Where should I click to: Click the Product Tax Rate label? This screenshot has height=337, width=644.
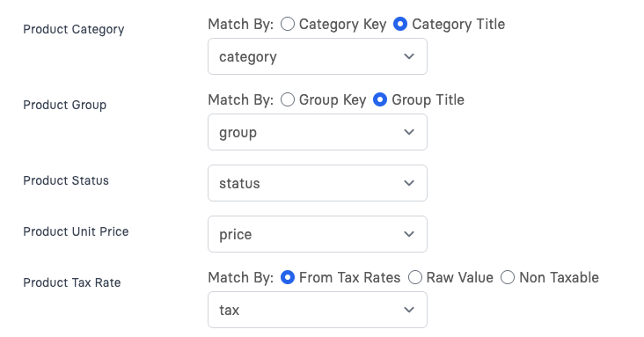point(72,282)
